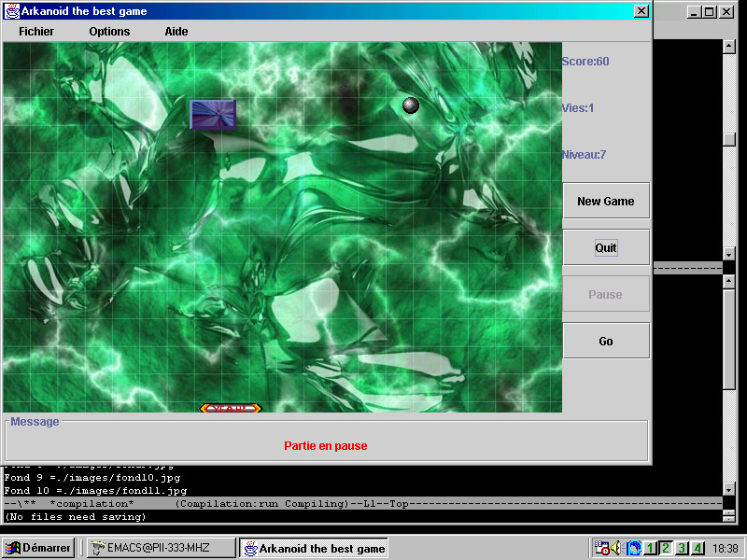This screenshot has height=560, width=747.
Task: Click the orange paddle at the bottom
Action: [x=231, y=408]
